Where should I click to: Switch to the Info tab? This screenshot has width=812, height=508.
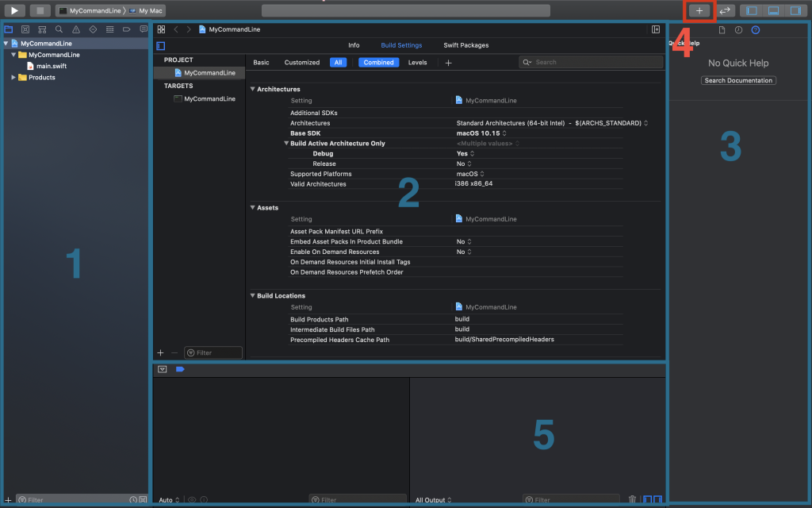[x=354, y=45]
